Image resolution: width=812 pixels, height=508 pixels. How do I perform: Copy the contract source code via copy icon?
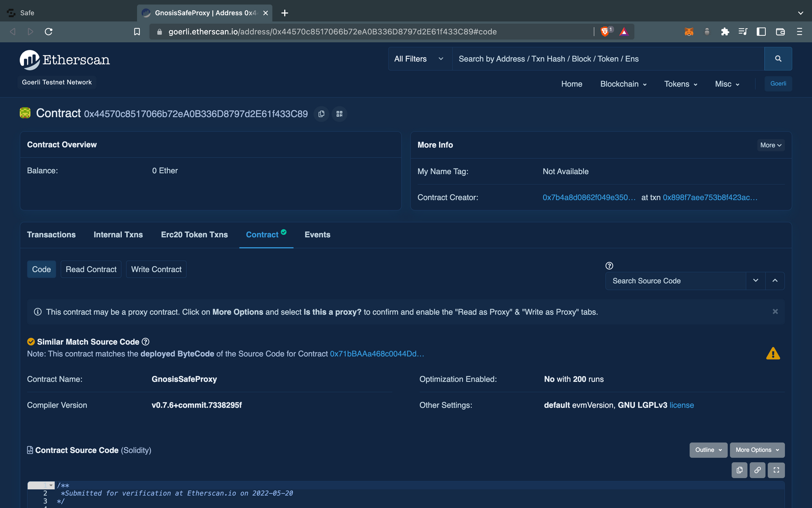(x=739, y=470)
